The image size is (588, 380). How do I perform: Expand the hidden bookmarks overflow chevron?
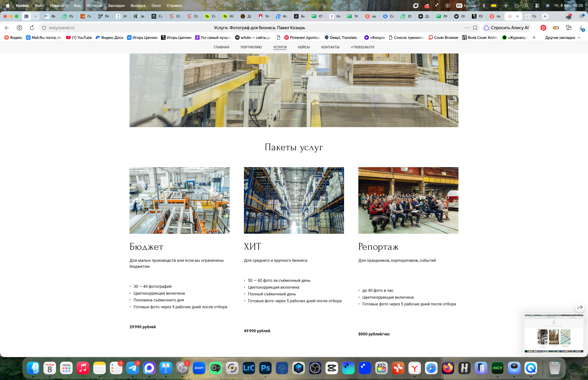click(x=534, y=37)
